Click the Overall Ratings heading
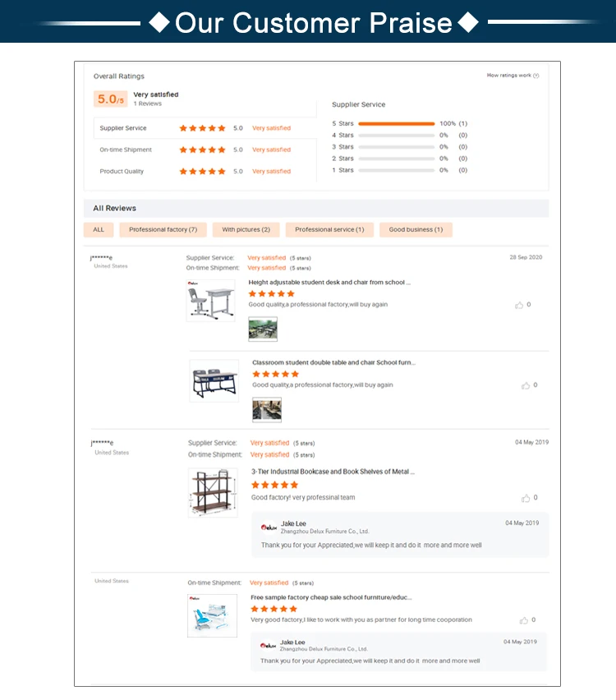This screenshot has width=616, height=700. pyautogui.click(x=119, y=76)
